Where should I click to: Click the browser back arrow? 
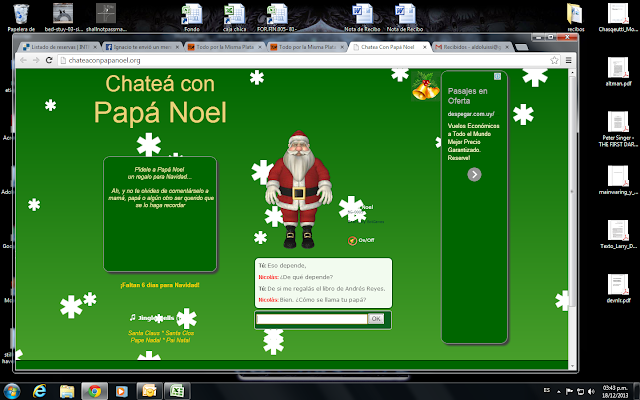click(x=23, y=60)
